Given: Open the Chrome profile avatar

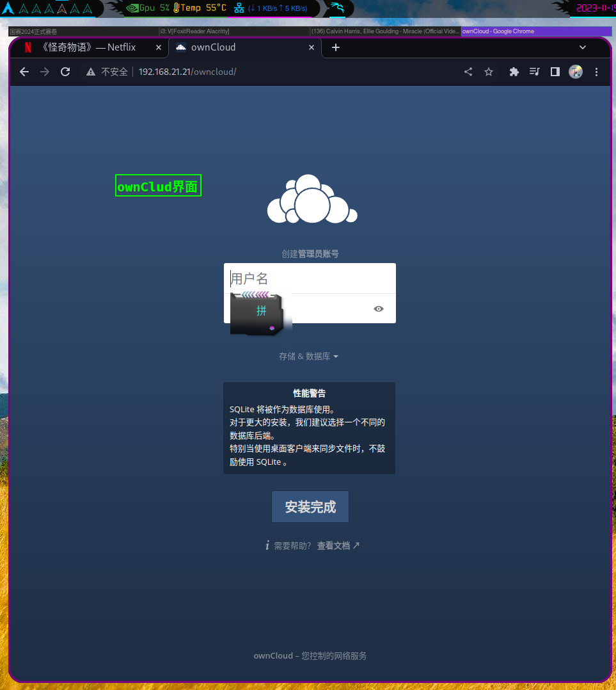Looking at the screenshot, I should [575, 72].
